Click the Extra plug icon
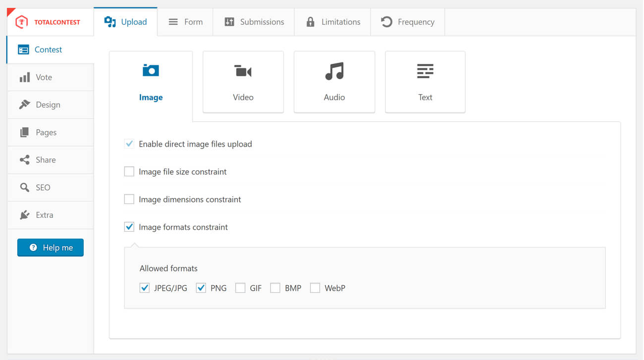 (x=24, y=215)
